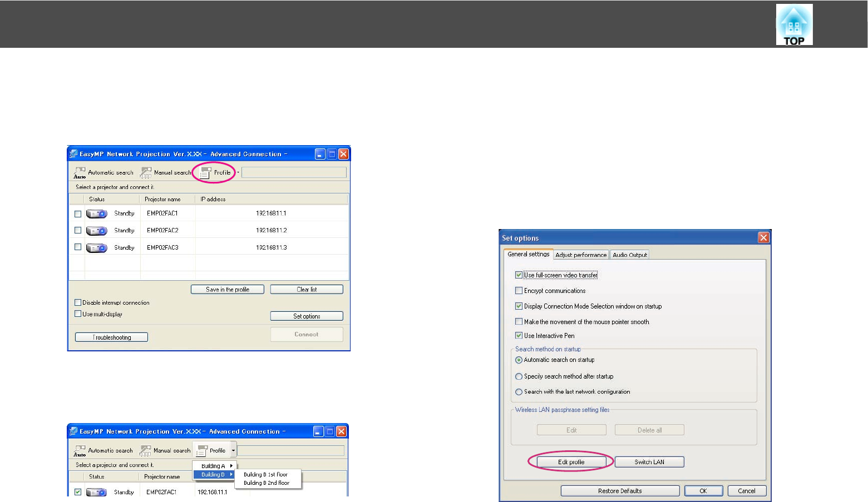Enable Encrypt communications checkbox
The height and width of the screenshot is (502, 868).
(x=519, y=290)
